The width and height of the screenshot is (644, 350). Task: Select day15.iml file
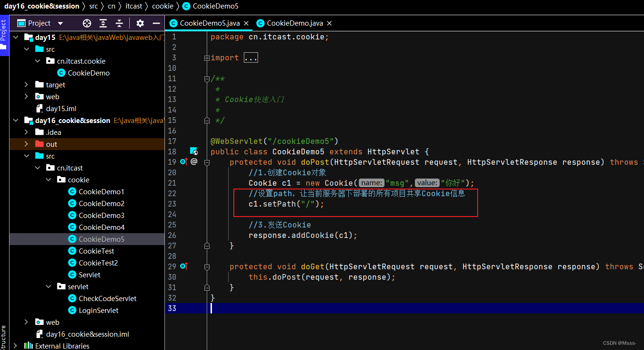[61, 109]
